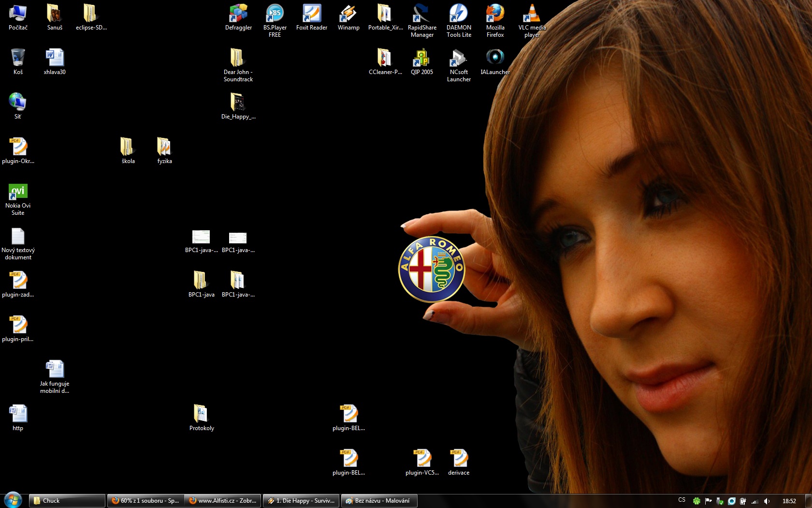Select the Winamp shortcut icon
The width and height of the screenshot is (812, 508).
click(x=348, y=15)
